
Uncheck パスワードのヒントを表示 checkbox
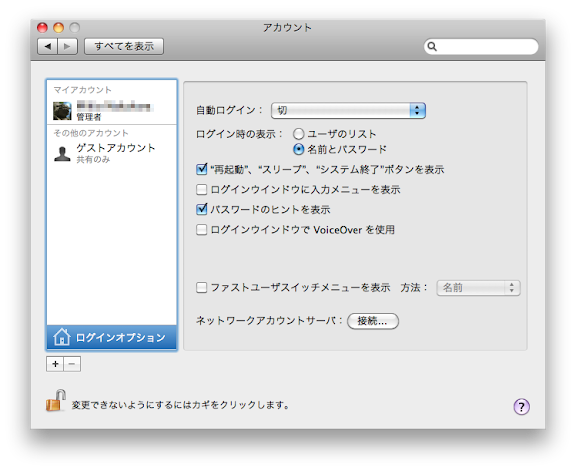(x=201, y=209)
